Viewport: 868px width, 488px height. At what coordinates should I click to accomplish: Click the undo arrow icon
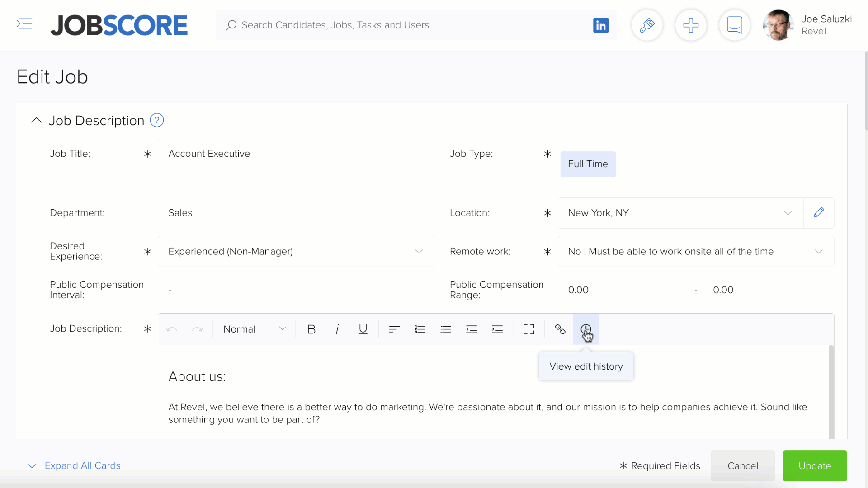(x=172, y=329)
